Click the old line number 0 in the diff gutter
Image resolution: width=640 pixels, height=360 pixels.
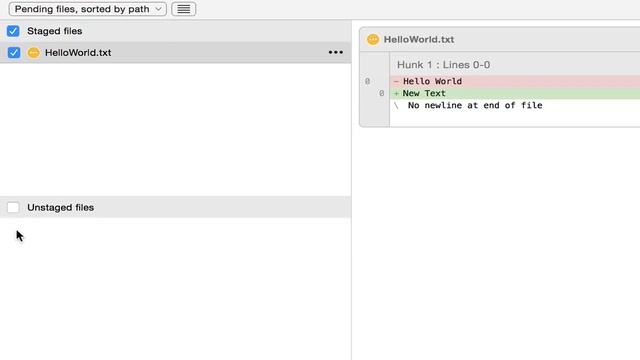367,81
